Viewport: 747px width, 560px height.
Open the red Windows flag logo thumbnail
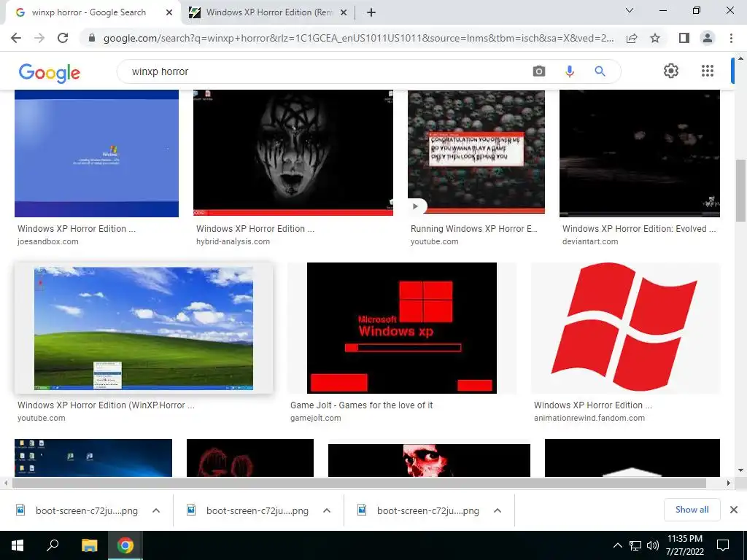click(x=625, y=328)
